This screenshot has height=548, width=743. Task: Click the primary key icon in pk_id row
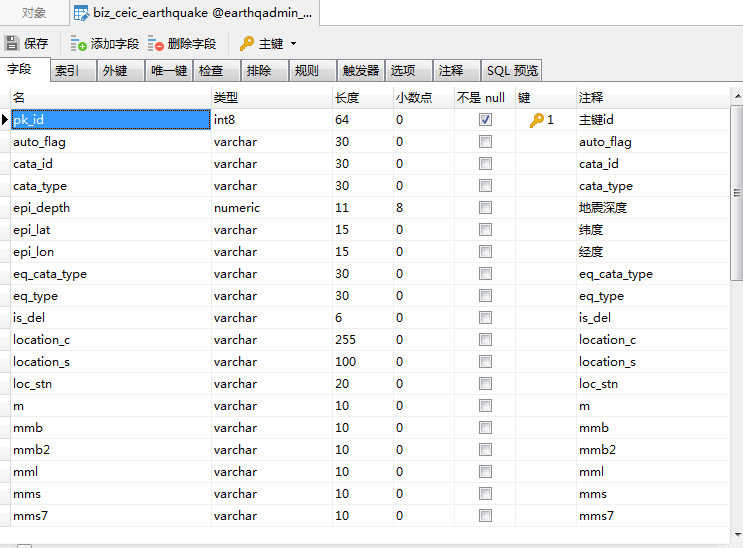point(536,120)
